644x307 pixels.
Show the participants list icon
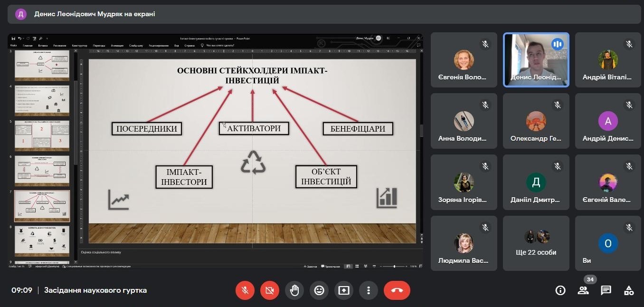pos(583,290)
